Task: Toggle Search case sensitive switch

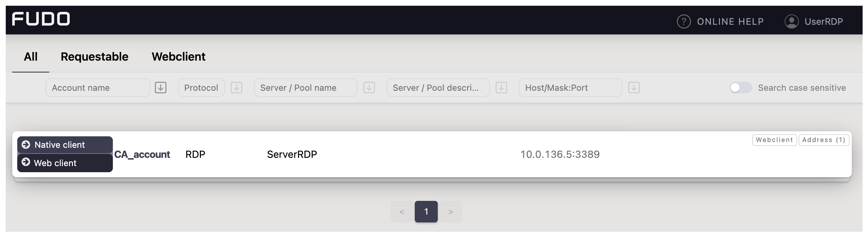Action: pos(741,88)
